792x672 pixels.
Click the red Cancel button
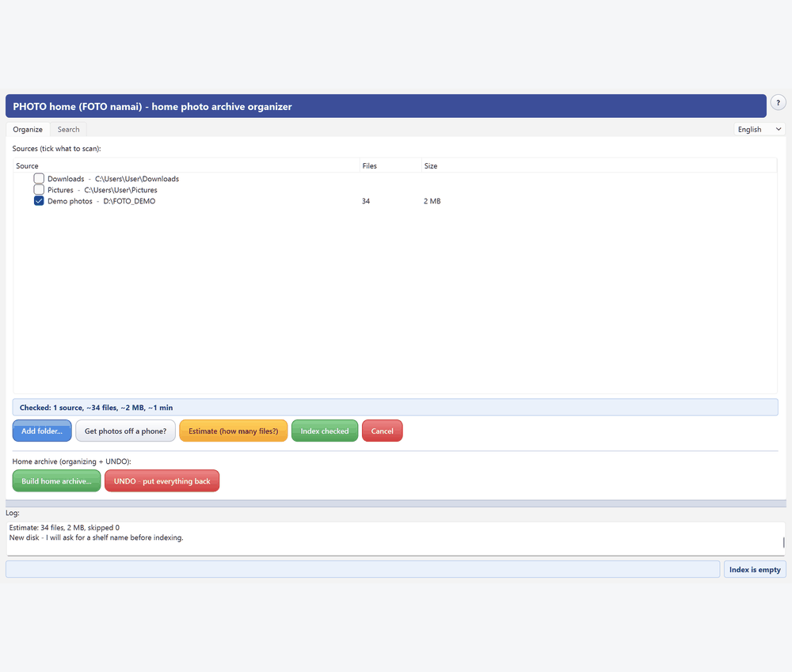382,431
